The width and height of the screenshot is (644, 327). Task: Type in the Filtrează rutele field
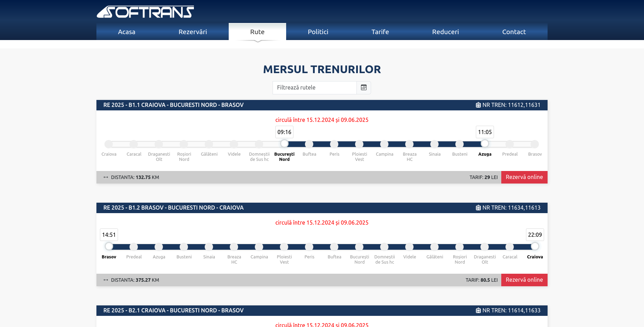[314, 88]
